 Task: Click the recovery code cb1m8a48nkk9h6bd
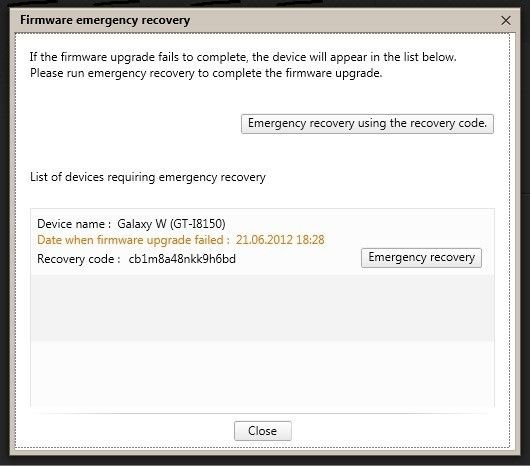(x=182, y=259)
